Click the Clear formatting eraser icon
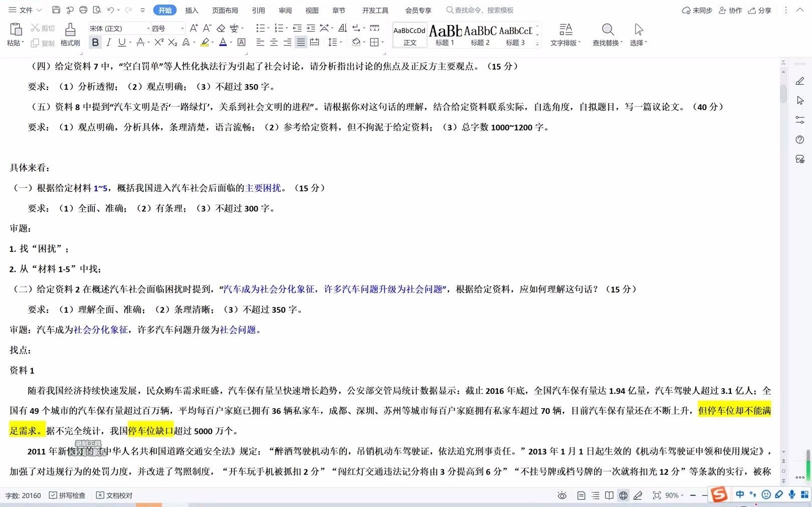 (x=221, y=28)
